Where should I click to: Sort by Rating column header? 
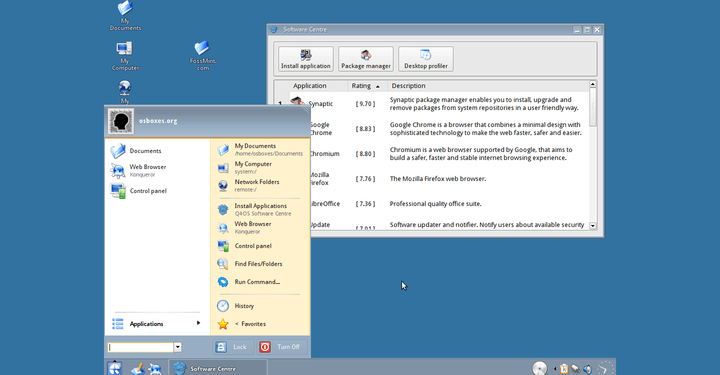[x=366, y=86]
